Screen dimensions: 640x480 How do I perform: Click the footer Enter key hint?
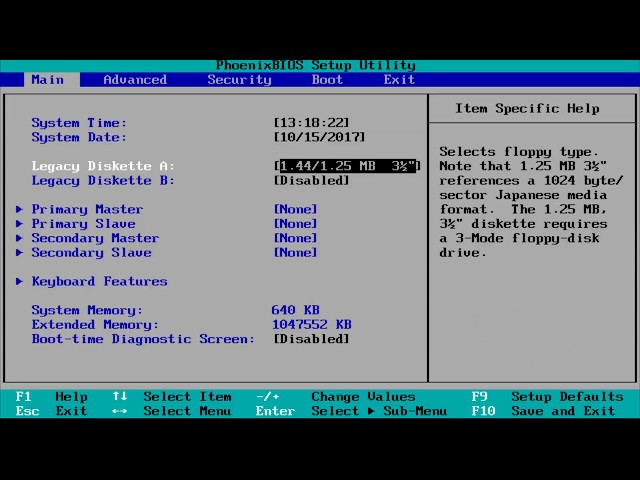[x=276, y=411]
